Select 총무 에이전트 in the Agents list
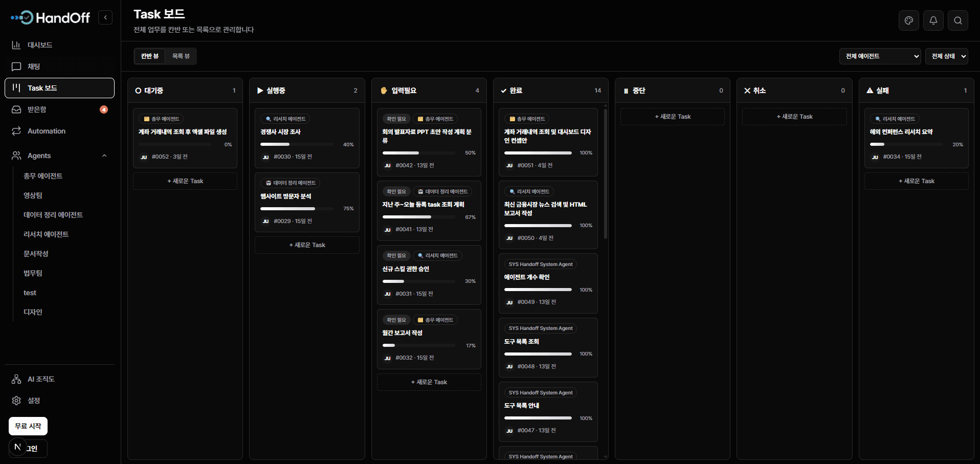This screenshot has height=464, width=980. click(x=43, y=176)
